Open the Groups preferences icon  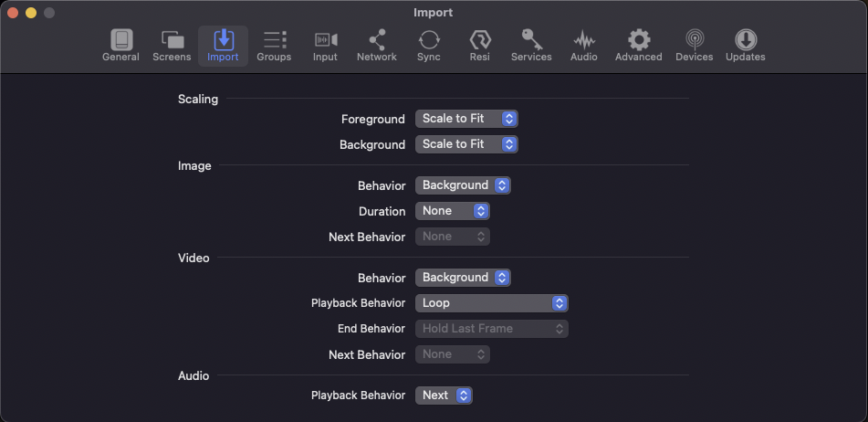click(x=274, y=46)
